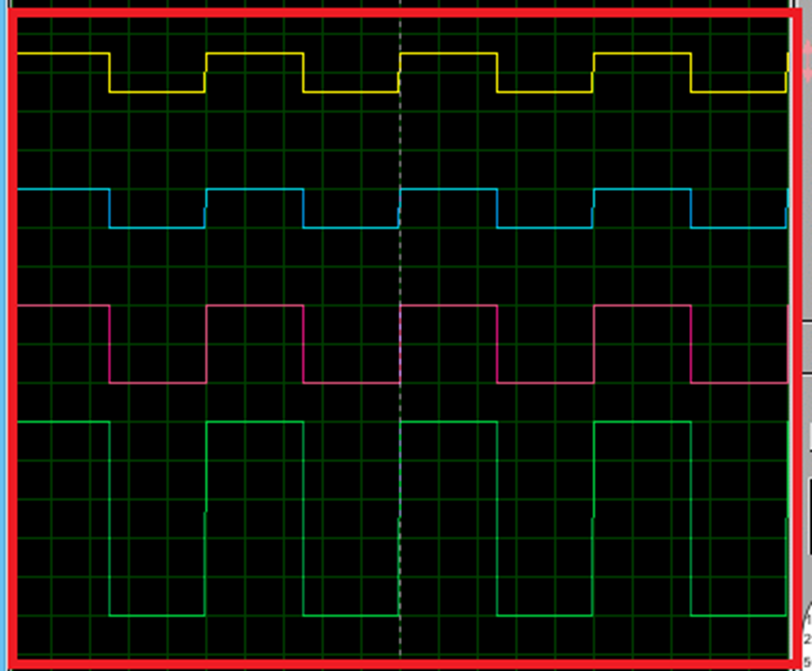
Task: Click the channel marker numbered 2
Action: [x=810, y=638]
